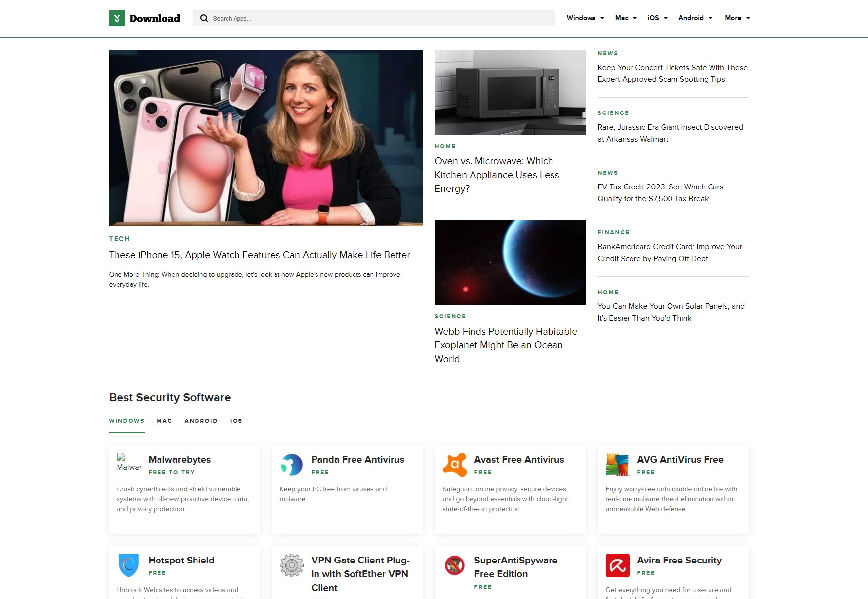The width and height of the screenshot is (868, 599).
Task: Open the AVG AntiVirus Free icon
Action: [618, 465]
